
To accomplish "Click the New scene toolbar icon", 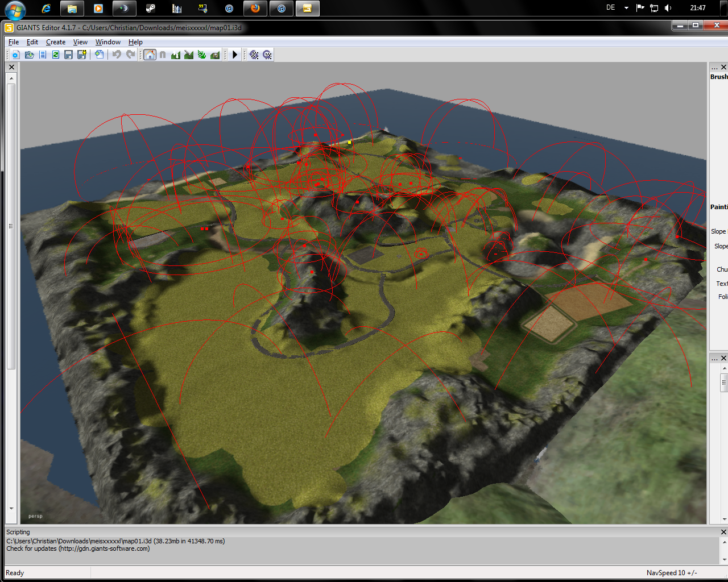I will [x=15, y=55].
